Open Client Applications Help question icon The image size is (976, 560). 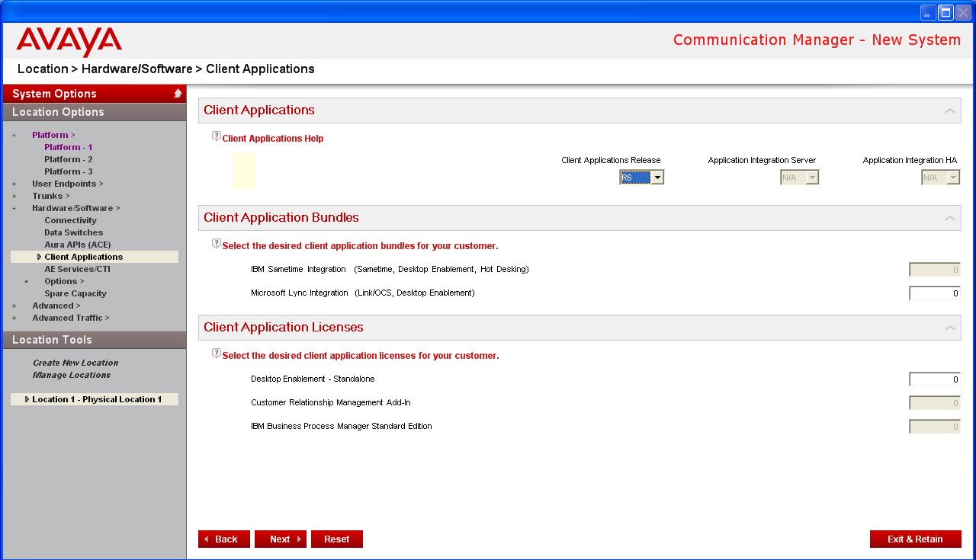[217, 136]
